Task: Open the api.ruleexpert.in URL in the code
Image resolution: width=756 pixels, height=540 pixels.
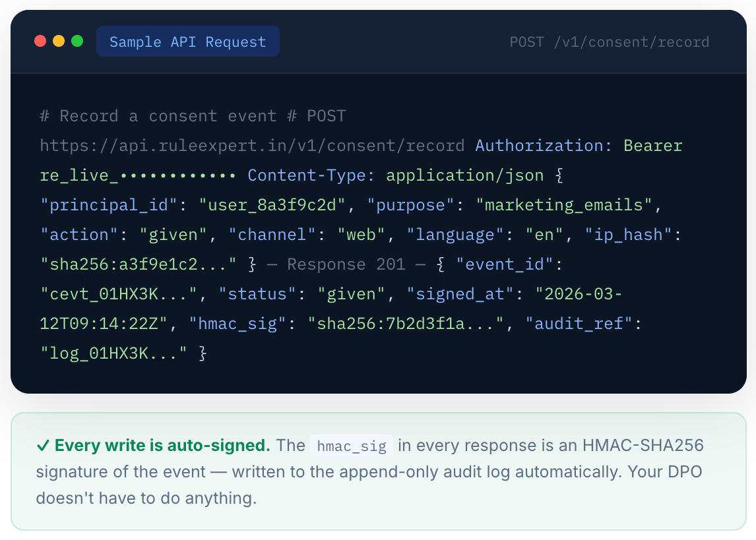Action: coord(252,146)
